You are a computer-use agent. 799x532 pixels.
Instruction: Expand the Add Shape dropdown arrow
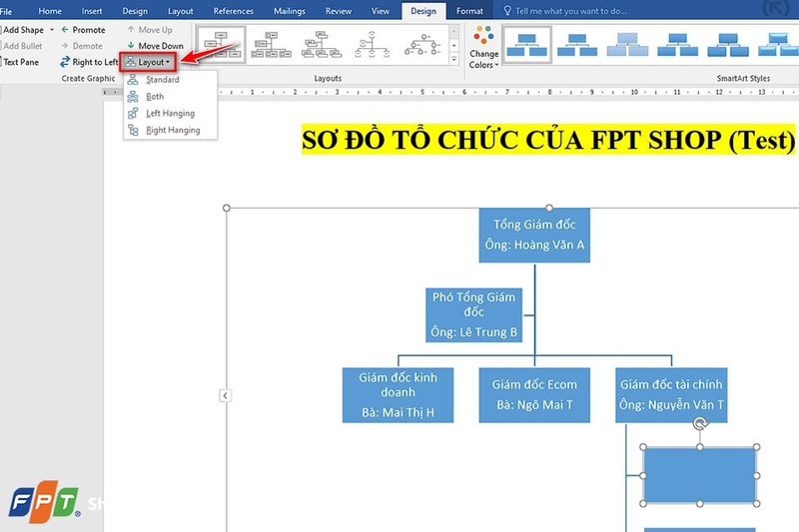click(52, 30)
